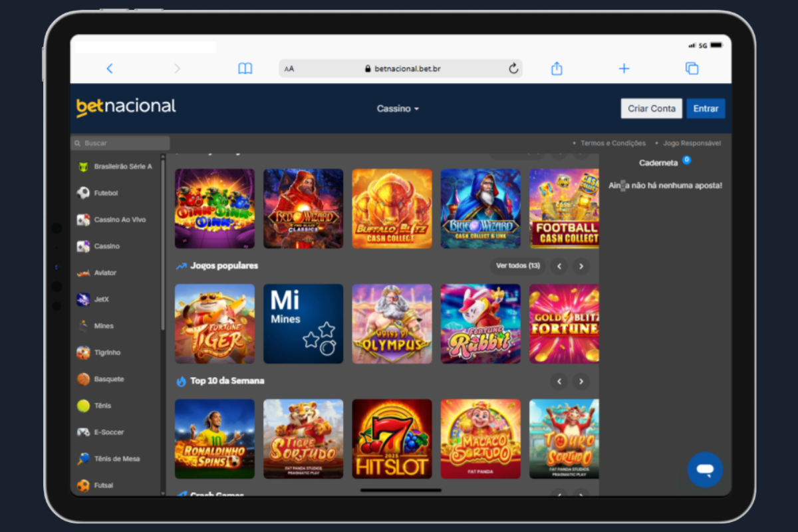Open Safari bookmarks book icon

coord(245,68)
